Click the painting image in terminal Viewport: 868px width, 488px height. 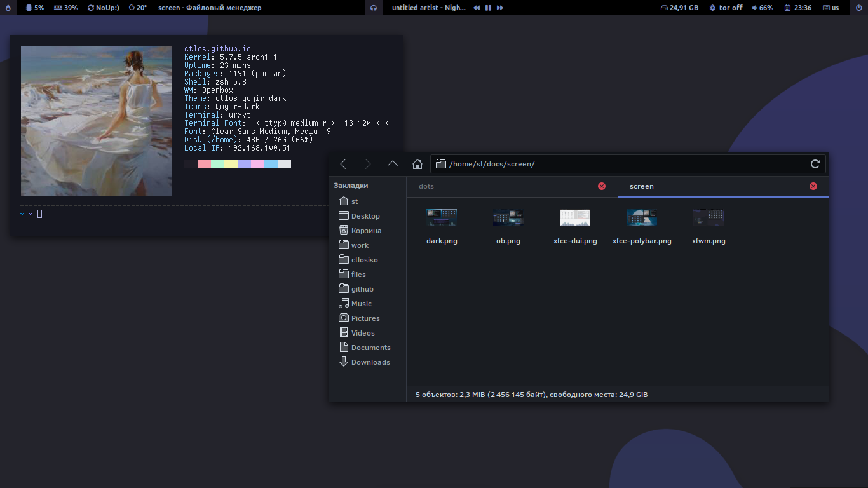(x=96, y=121)
